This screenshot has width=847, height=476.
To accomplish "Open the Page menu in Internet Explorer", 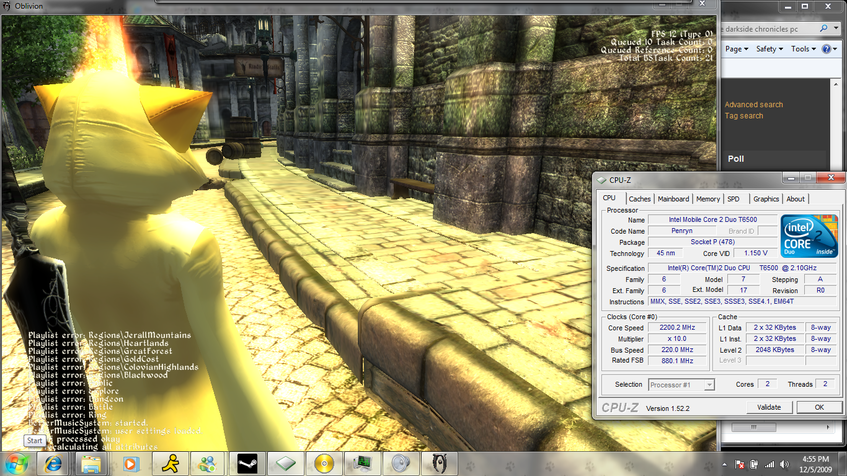I will click(736, 49).
